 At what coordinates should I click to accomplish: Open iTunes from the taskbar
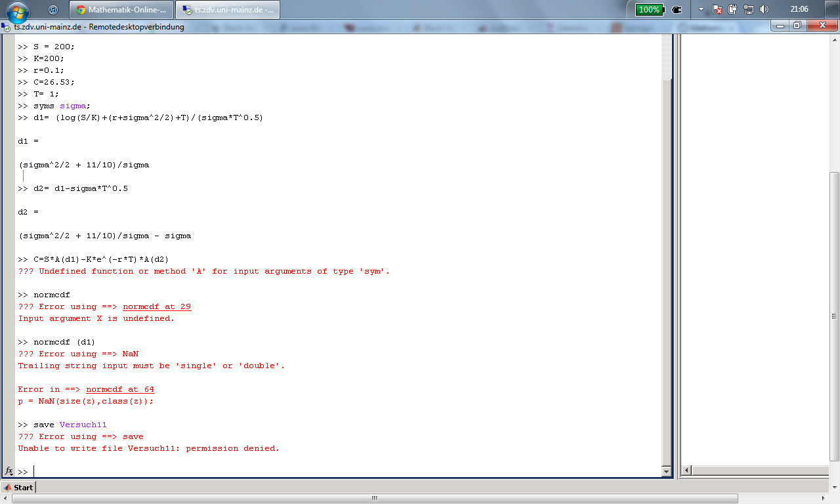coord(53,10)
